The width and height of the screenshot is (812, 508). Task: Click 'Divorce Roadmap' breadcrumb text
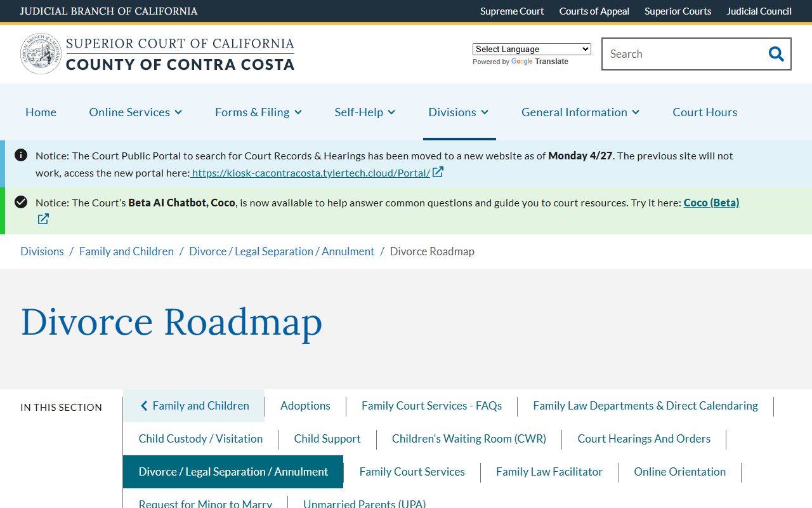pos(432,251)
